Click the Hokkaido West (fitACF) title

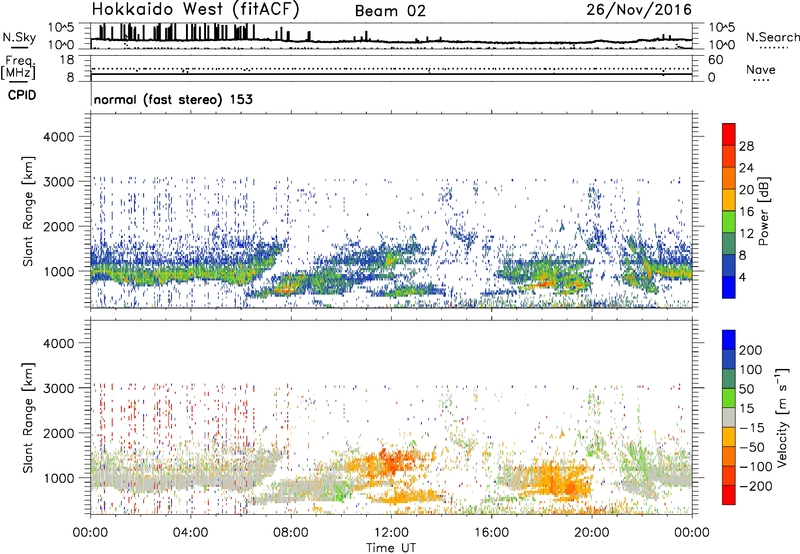195,9
